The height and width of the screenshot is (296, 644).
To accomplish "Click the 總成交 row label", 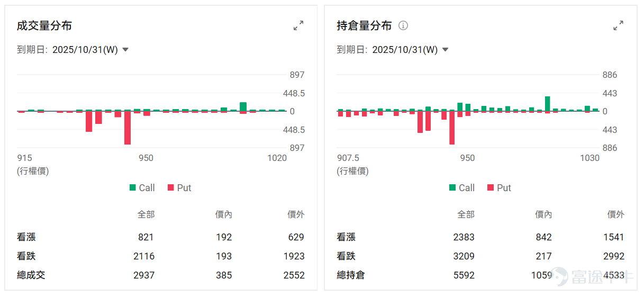I will (x=31, y=275).
